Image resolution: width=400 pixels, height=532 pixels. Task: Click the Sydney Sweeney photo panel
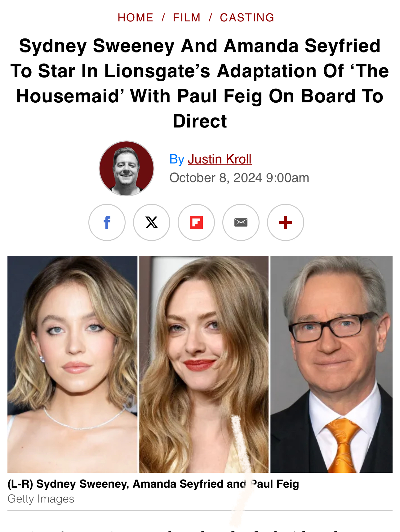(72, 364)
